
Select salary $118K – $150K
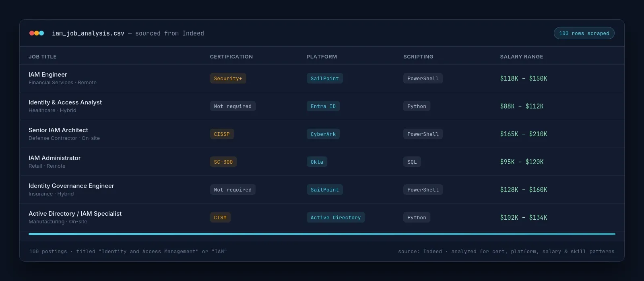coord(524,79)
